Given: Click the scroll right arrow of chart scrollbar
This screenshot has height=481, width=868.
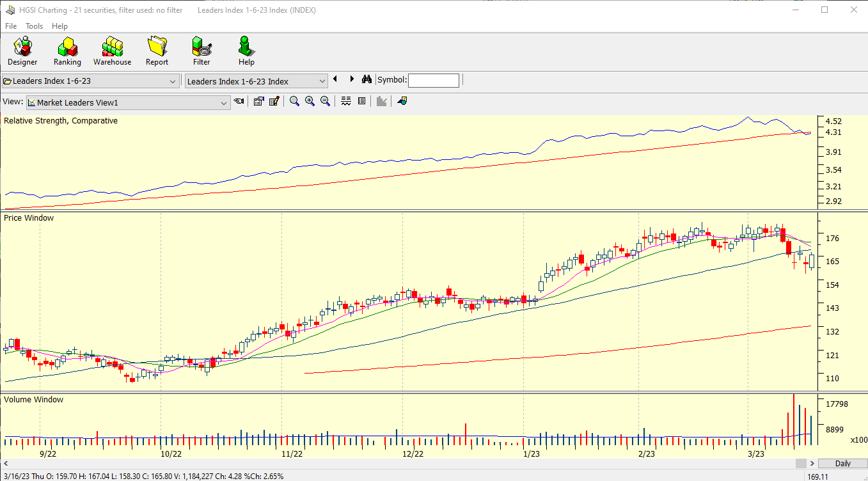Looking at the screenshot, I should (x=812, y=463).
